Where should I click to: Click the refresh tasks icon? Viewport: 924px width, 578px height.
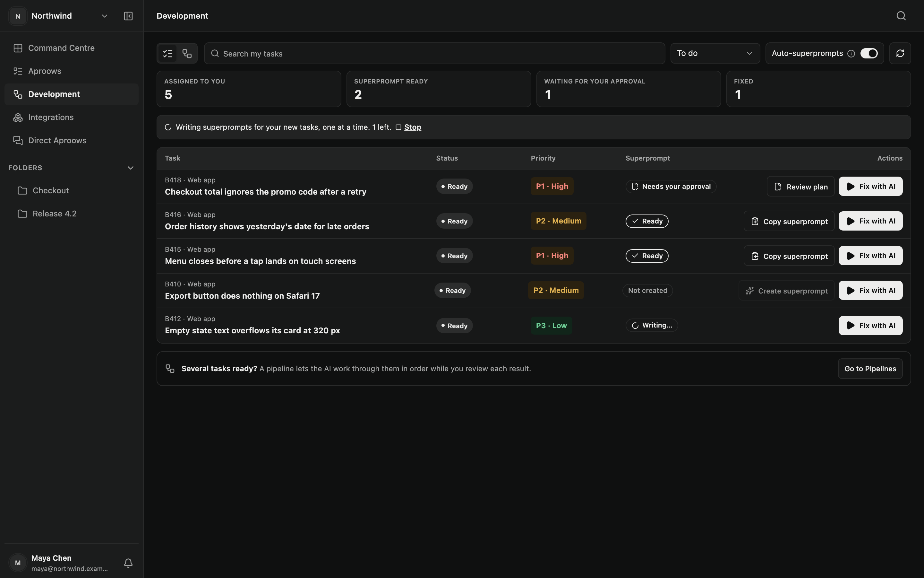point(900,54)
